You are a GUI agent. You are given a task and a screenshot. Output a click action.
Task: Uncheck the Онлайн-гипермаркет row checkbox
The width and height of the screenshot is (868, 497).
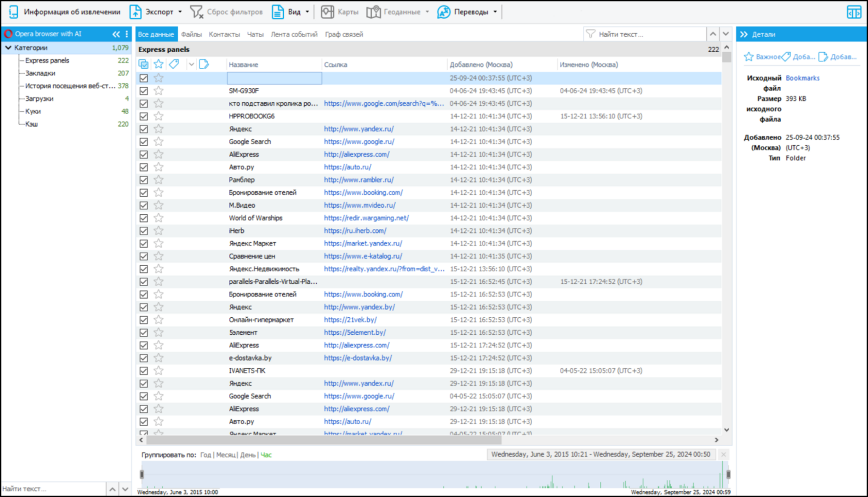(144, 320)
